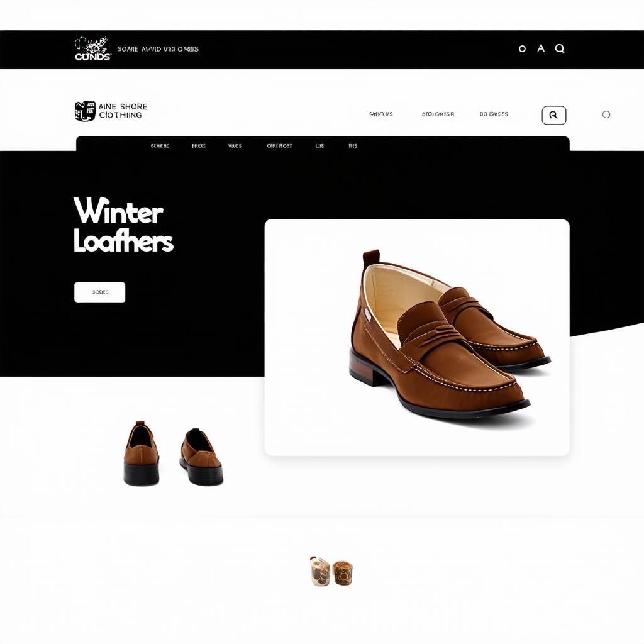
Task: Click the small circle icon in top black bar
Action: coord(522,49)
